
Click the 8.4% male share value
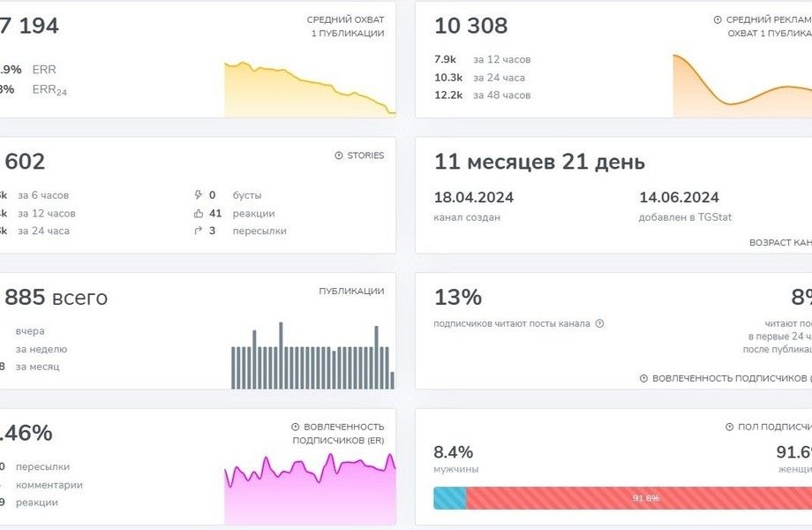coord(453,452)
